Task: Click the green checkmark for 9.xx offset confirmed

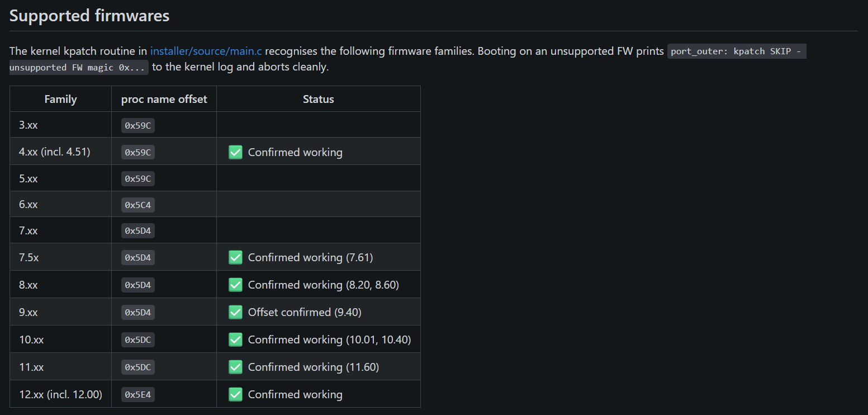Action: click(235, 312)
